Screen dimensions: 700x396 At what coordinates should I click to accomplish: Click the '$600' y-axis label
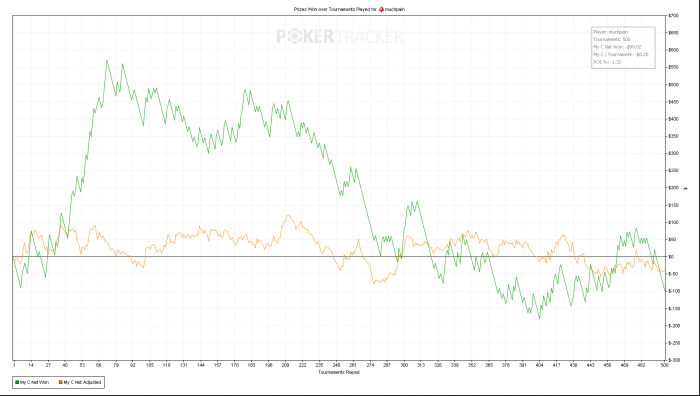point(673,50)
